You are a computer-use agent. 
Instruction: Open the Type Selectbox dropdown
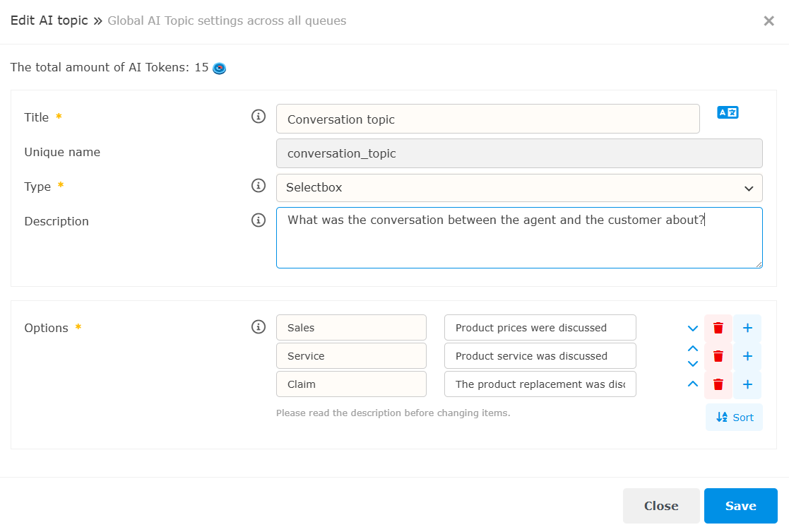tap(519, 188)
